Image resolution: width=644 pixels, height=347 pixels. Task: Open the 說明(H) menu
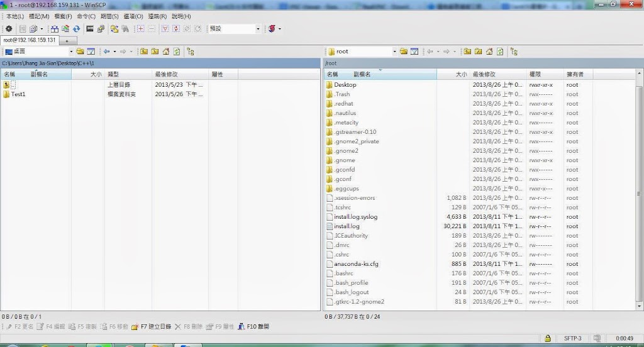[181, 16]
